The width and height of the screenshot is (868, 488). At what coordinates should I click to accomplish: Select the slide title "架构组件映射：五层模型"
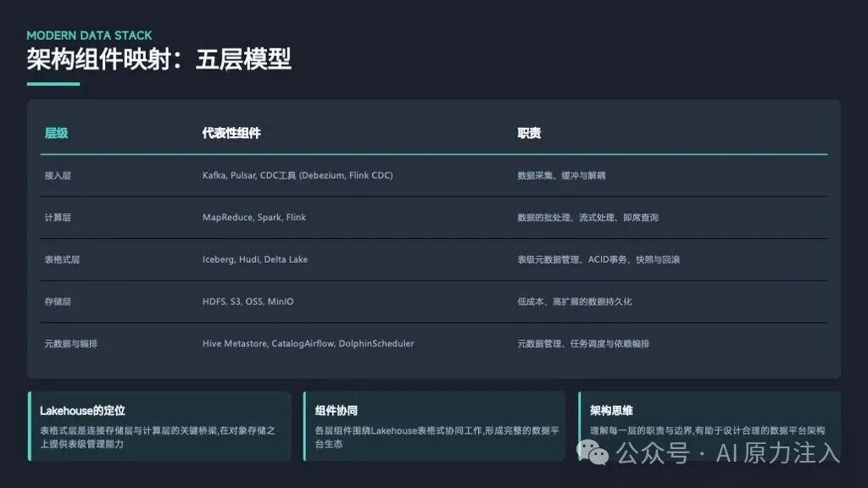pos(159,59)
